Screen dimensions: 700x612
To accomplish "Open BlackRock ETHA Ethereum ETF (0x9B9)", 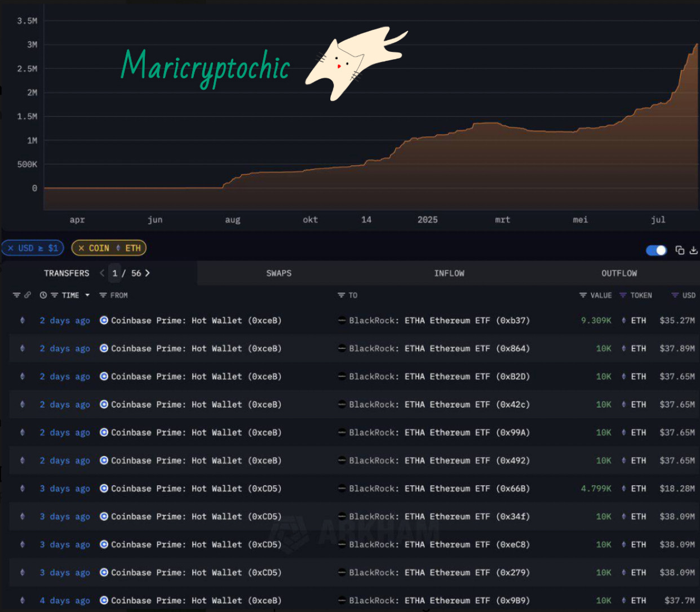I will point(440,601).
